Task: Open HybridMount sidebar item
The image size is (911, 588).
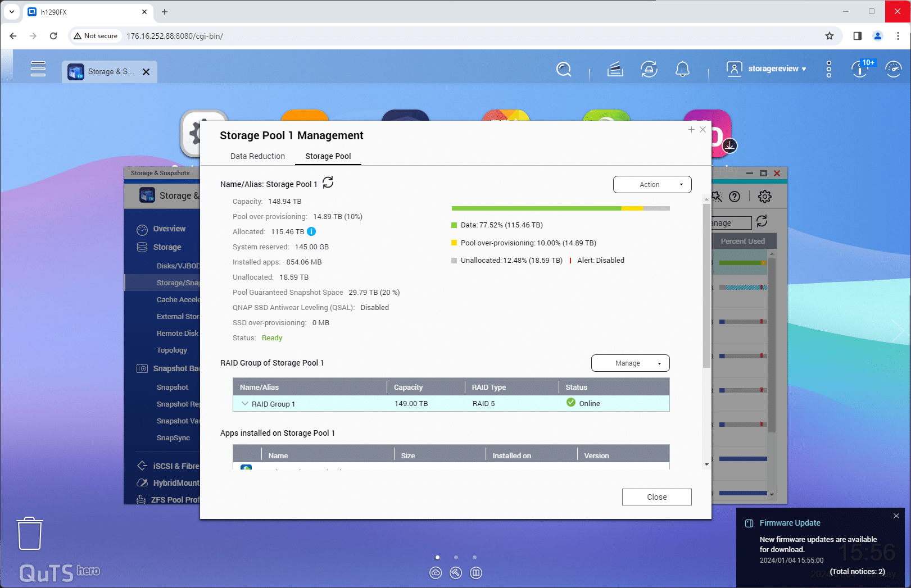Action: click(x=176, y=482)
